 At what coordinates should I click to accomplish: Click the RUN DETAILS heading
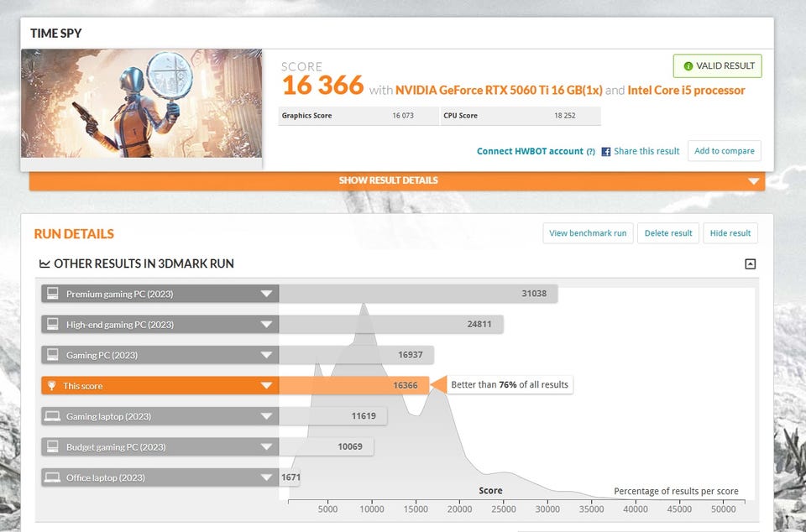[x=74, y=233]
